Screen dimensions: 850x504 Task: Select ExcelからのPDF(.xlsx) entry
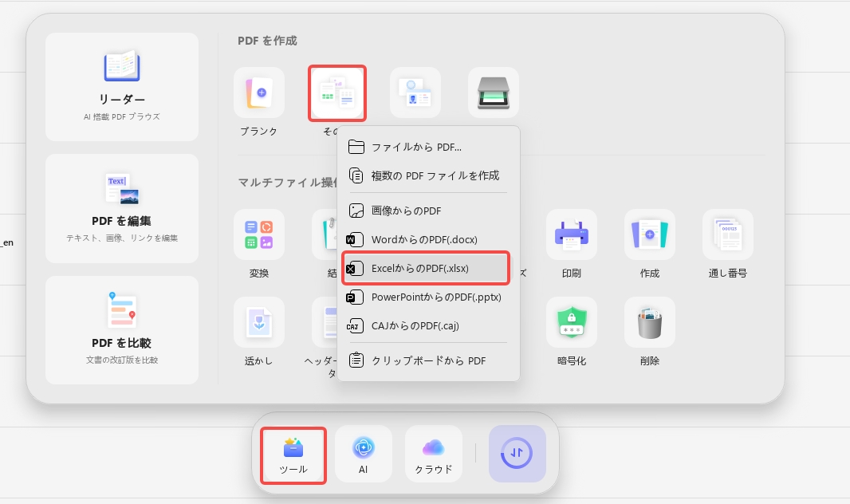coord(426,268)
